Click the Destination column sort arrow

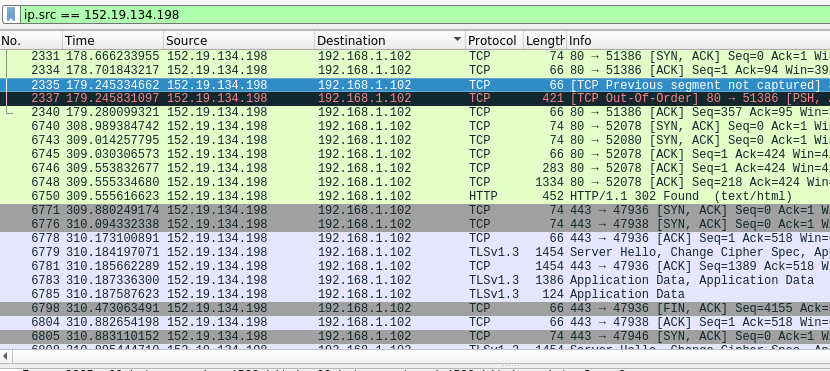(x=457, y=40)
